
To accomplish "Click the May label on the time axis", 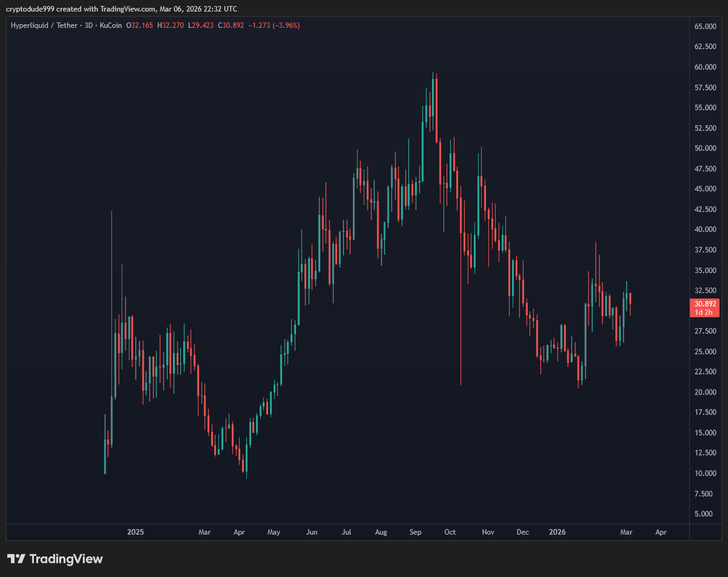I will (x=274, y=532).
